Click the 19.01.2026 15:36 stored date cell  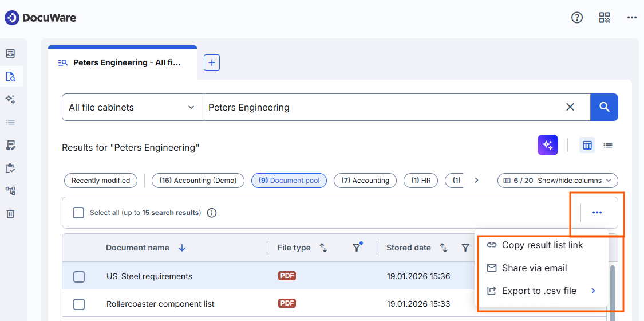418,277
